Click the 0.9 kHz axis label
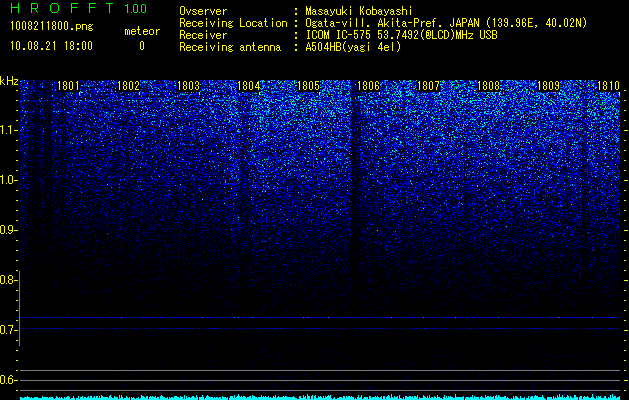This screenshot has height=400, width=629. click(7, 230)
